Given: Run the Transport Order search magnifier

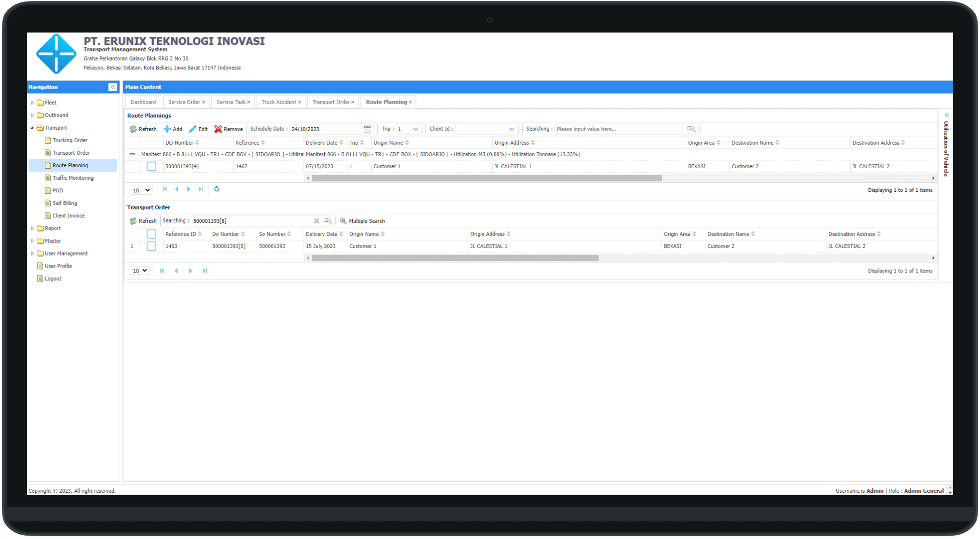Looking at the screenshot, I should [328, 221].
